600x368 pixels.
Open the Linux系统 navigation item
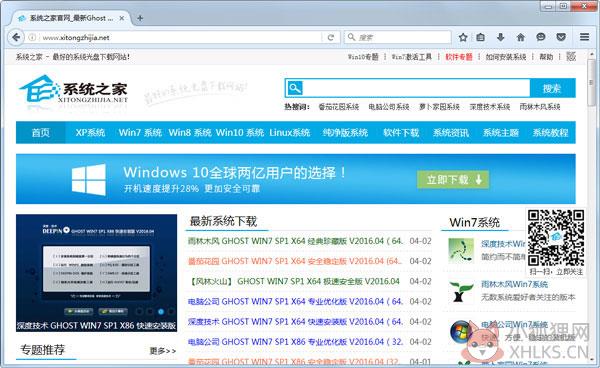(x=290, y=133)
